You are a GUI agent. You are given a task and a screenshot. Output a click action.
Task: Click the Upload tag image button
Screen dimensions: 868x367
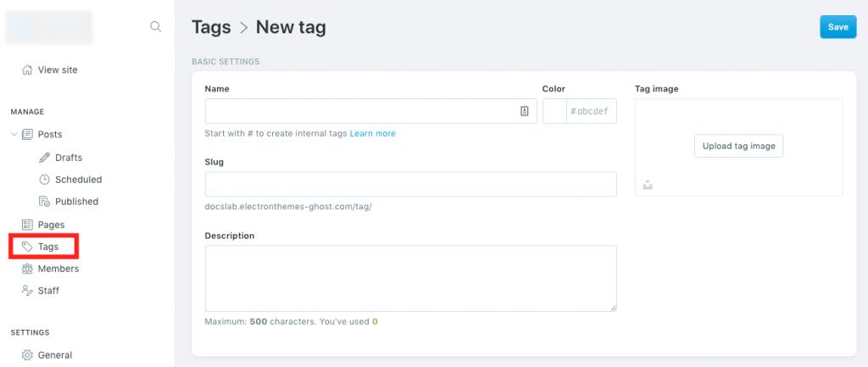[738, 146]
